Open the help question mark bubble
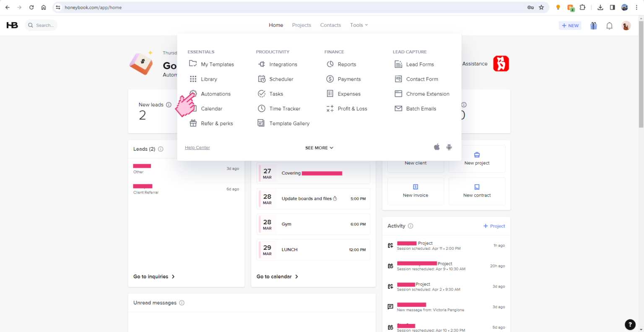This screenshot has width=644, height=332. pos(630,324)
